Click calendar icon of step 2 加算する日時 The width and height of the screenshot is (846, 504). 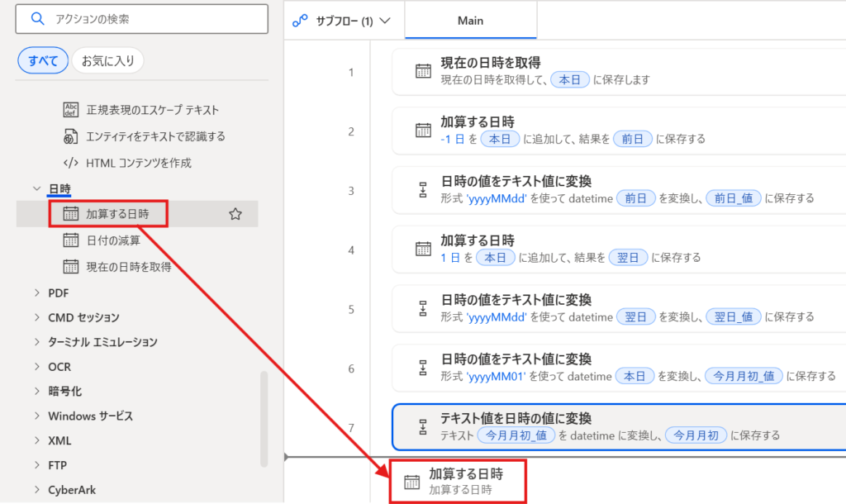423,130
